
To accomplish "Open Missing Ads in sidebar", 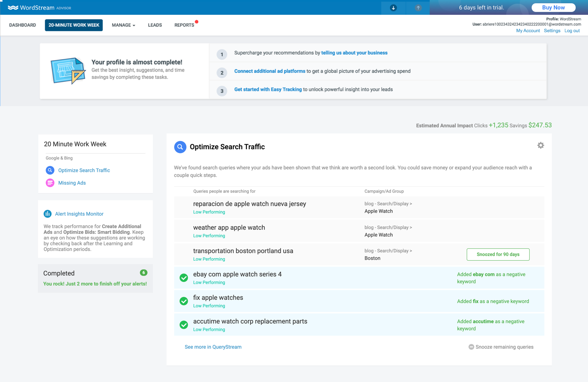I will pos(72,183).
